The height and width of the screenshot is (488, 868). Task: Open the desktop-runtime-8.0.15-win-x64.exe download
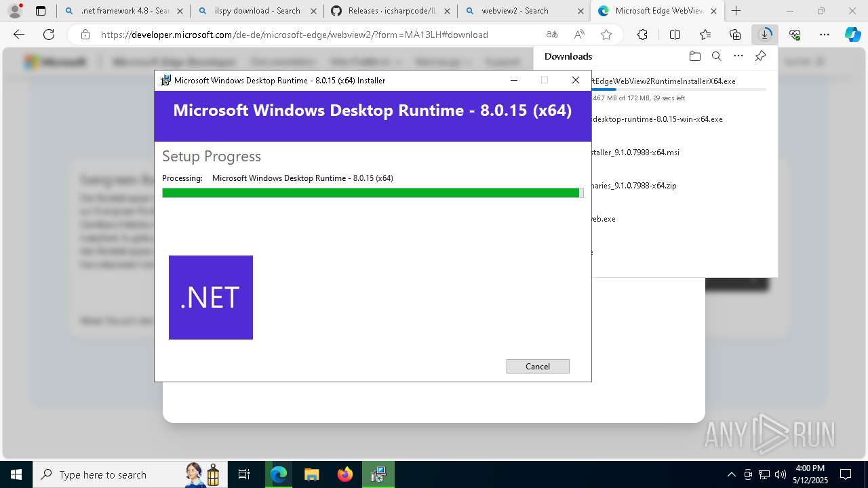coord(658,119)
